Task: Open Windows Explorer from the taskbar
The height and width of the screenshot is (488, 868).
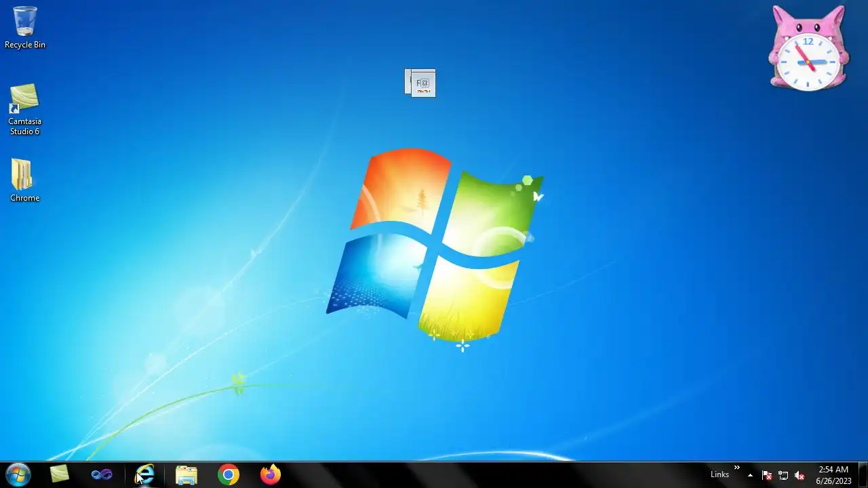Action: tap(186, 474)
